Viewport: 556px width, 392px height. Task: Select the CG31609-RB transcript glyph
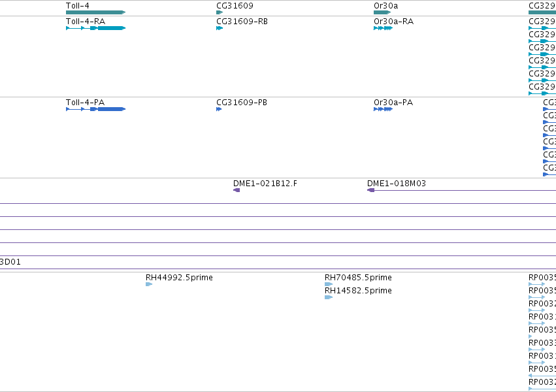click(x=220, y=28)
